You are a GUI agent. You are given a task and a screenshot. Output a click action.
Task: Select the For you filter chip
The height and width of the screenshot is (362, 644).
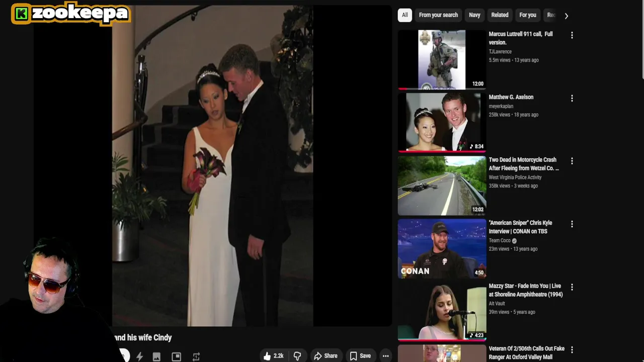click(528, 15)
